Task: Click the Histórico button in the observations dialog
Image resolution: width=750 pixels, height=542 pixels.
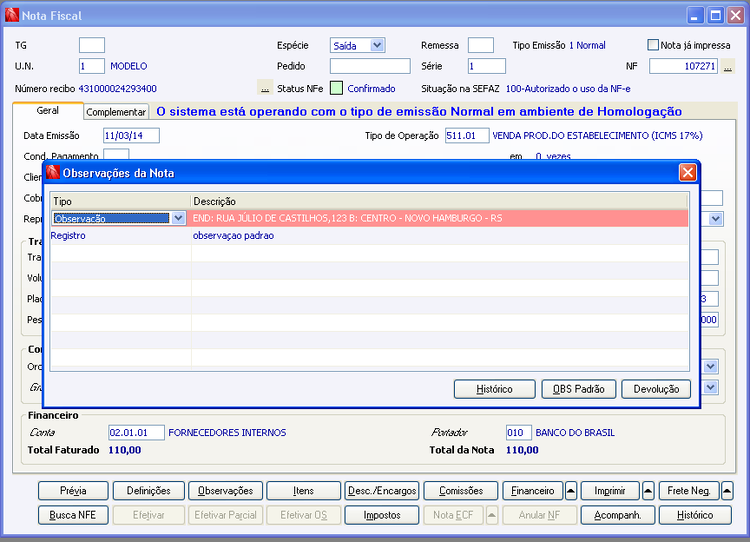Action: 494,389
